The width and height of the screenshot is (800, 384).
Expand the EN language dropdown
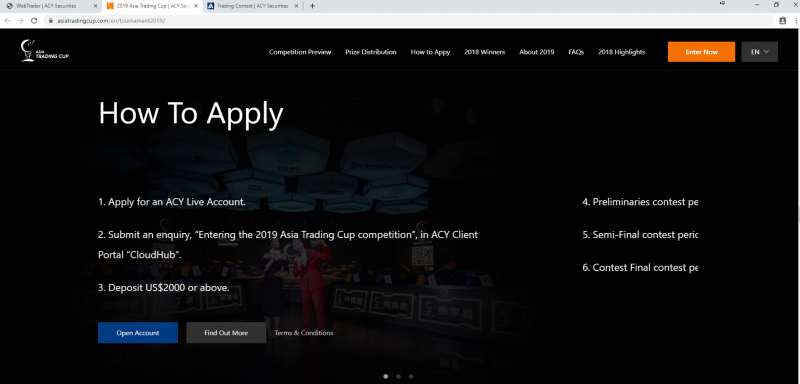[760, 52]
